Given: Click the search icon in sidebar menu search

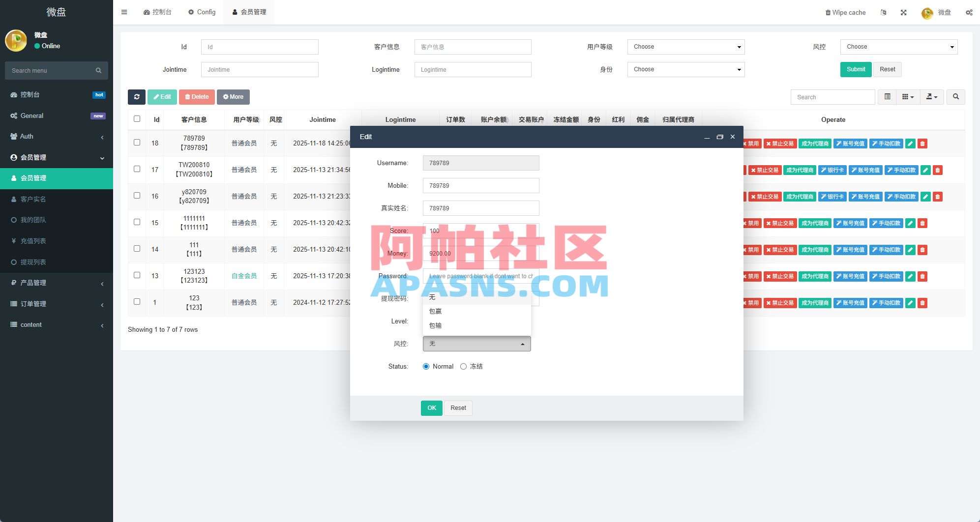Looking at the screenshot, I should (99, 70).
